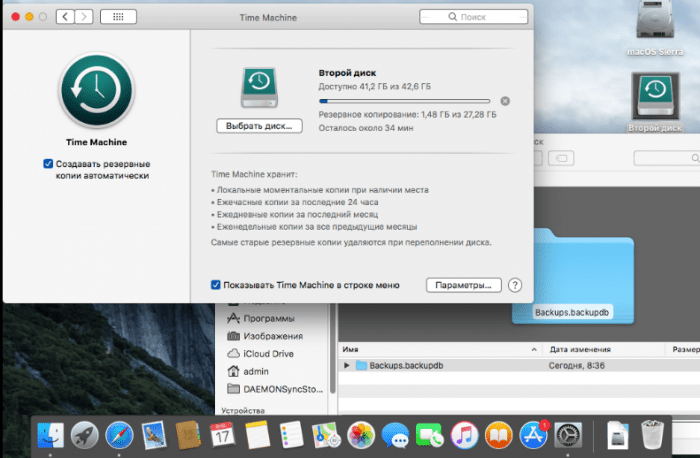Open Photos from the Dock
Viewport: 700px width, 458px height.
click(x=361, y=435)
